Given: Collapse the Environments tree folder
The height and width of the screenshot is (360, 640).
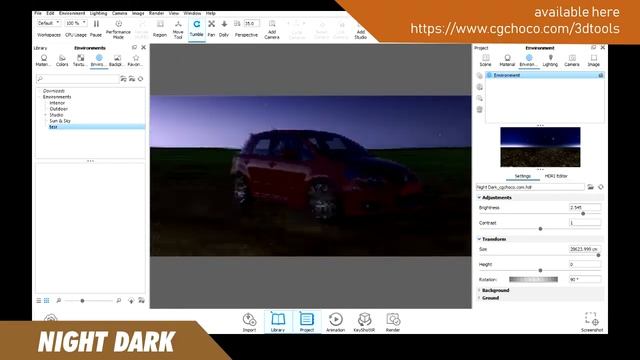Looking at the screenshot, I should [x=40, y=97].
